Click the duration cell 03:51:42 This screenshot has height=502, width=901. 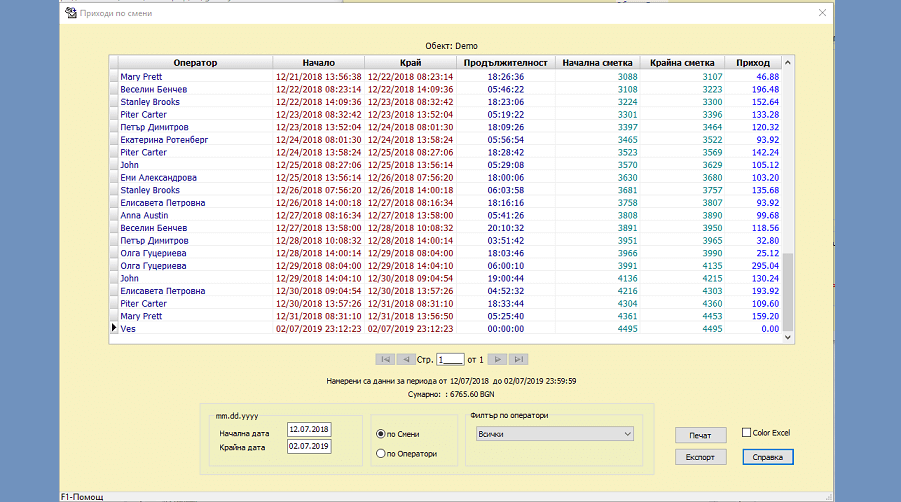click(x=506, y=241)
